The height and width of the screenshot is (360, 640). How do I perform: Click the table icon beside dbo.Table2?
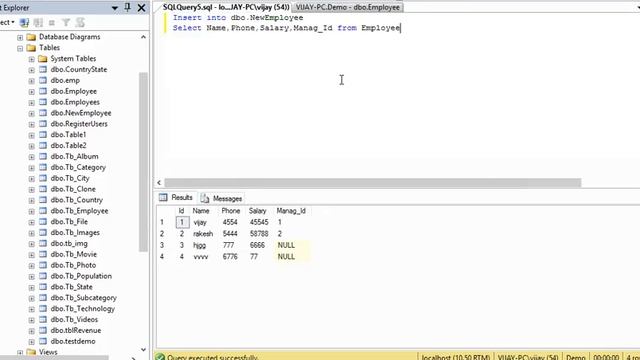43,145
